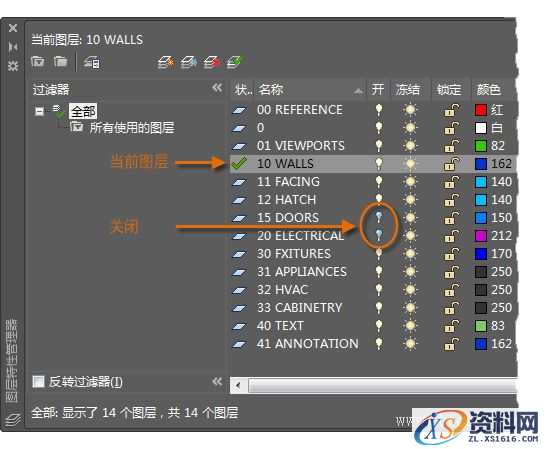This screenshot has width=546, height=449.
Task: Toggle the 40 TEXT layer bulb
Action: [x=379, y=326]
